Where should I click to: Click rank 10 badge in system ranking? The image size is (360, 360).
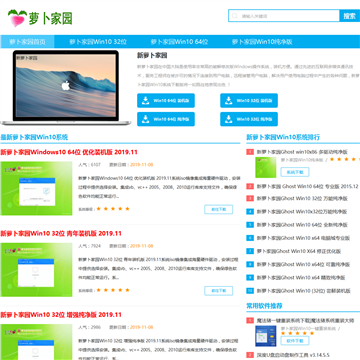250,291
